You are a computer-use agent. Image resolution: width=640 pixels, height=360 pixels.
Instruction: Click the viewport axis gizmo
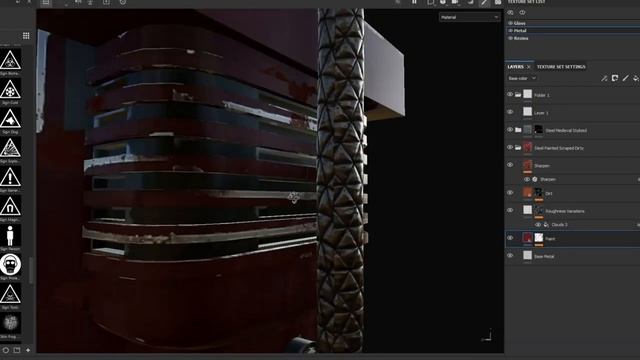tap(487, 336)
